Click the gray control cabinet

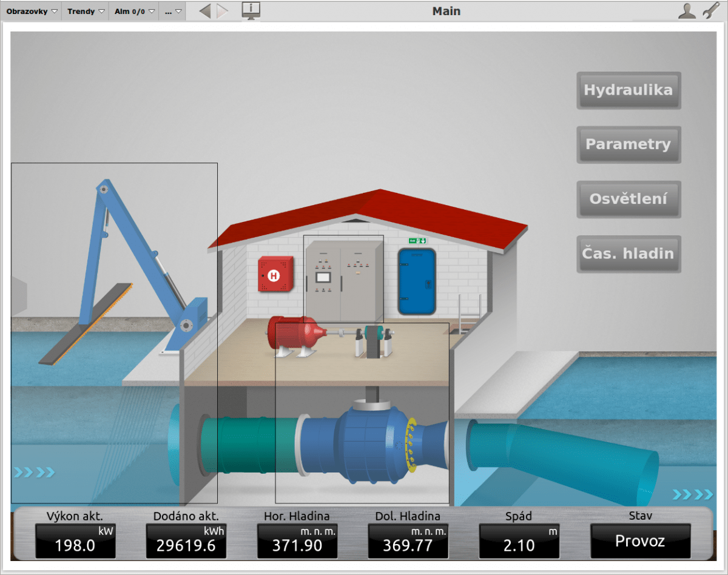pyautogui.click(x=343, y=278)
